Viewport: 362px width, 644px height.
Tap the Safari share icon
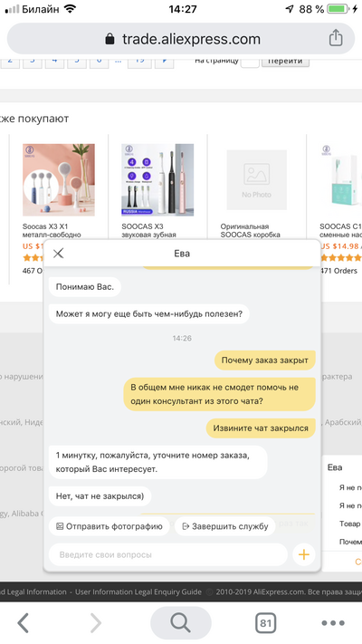[x=336, y=38]
